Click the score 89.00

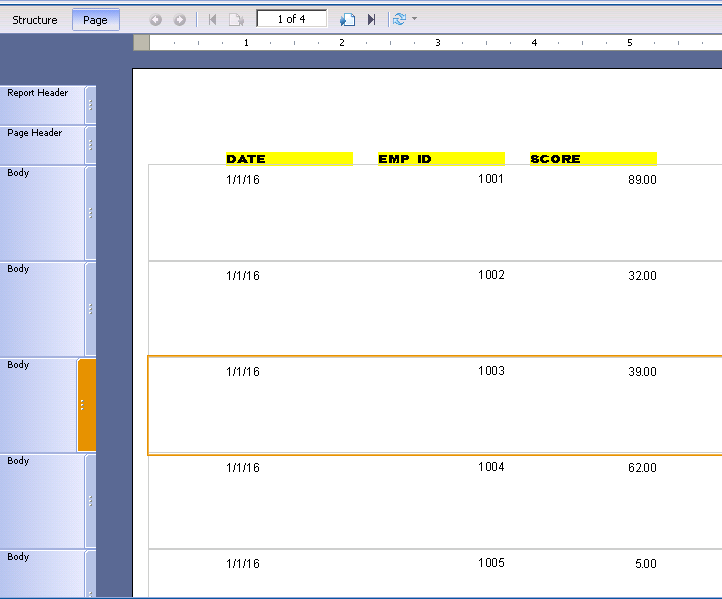click(642, 180)
